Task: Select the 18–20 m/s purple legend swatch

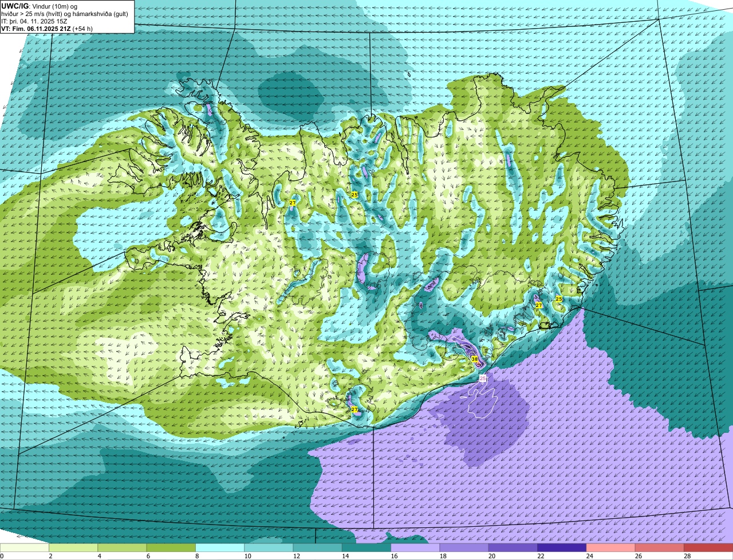Action: point(464,548)
